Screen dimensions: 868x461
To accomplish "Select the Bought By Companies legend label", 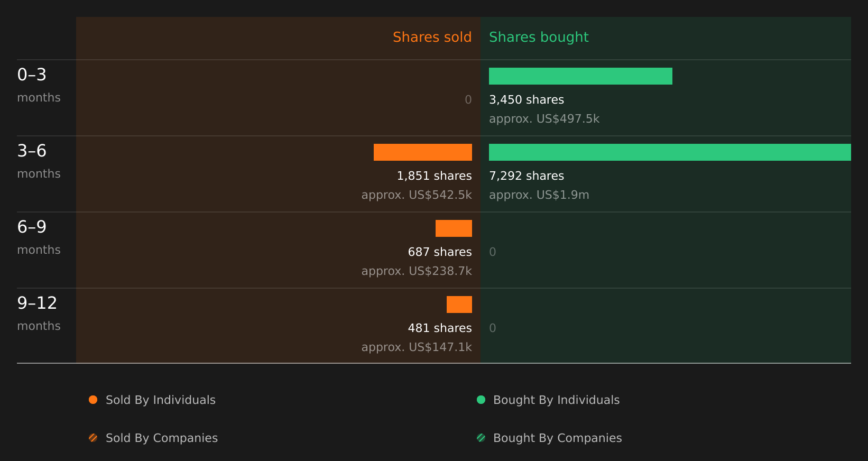I will click(x=557, y=438).
